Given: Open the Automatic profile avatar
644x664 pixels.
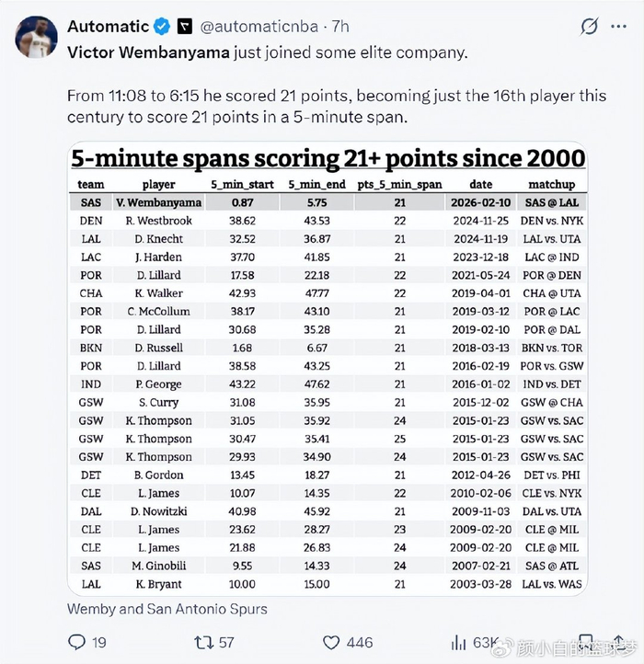Looking at the screenshot, I should (34, 36).
